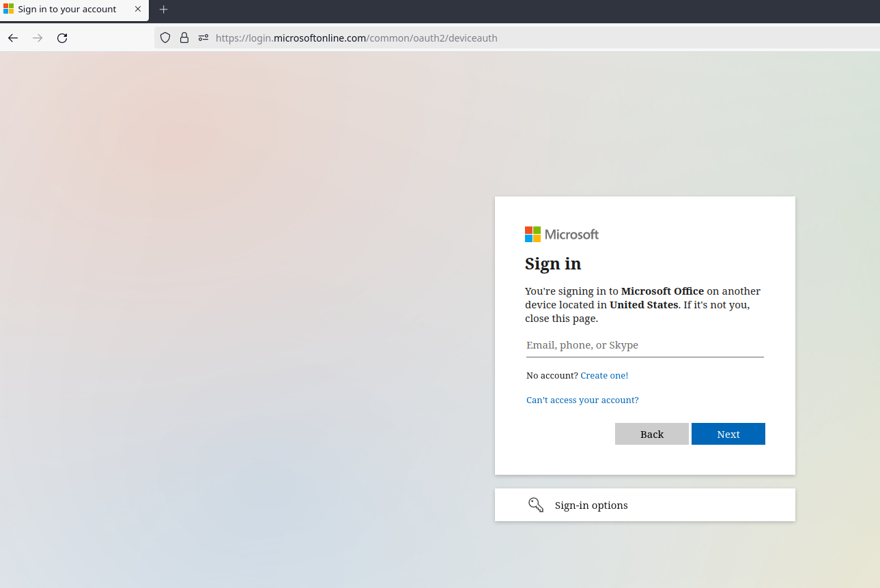Image resolution: width=880 pixels, height=588 pixels.
Task: Click the site permissions icon in address bar
Action: coord(203,38)
